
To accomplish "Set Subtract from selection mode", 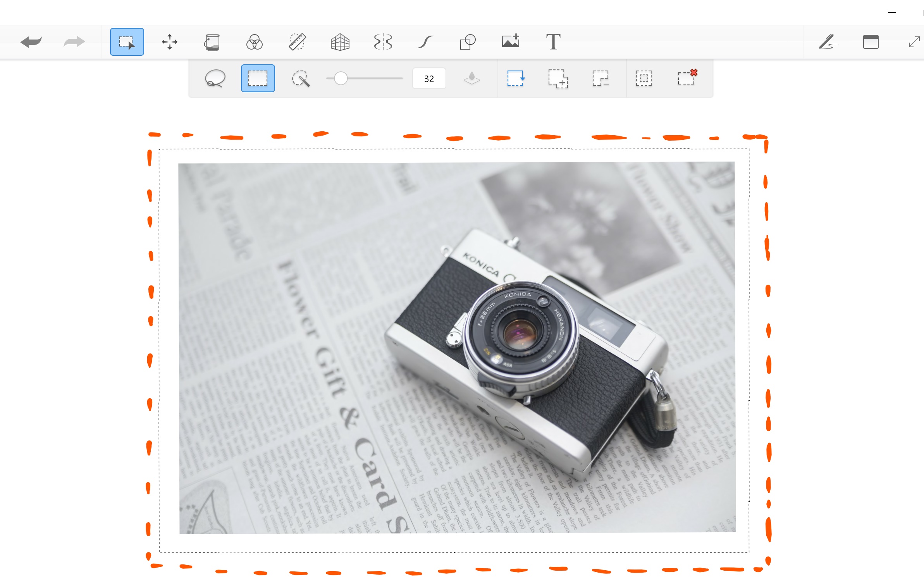I will (601, 78).
